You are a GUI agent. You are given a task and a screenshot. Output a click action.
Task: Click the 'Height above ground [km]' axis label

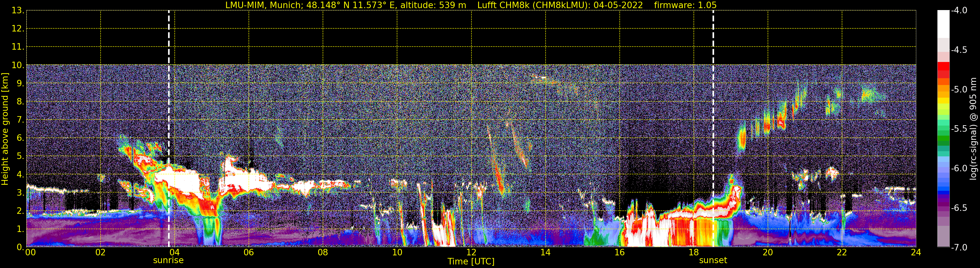click(5, 129)
